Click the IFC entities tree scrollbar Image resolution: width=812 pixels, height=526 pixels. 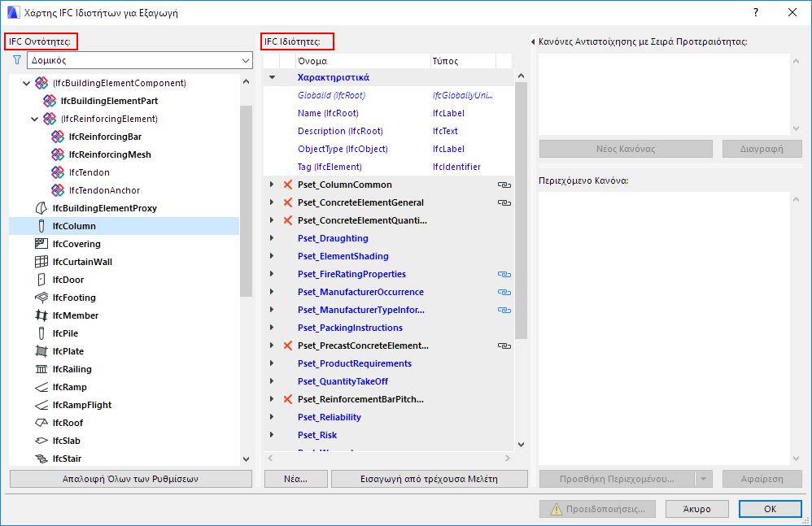[246, 201]
